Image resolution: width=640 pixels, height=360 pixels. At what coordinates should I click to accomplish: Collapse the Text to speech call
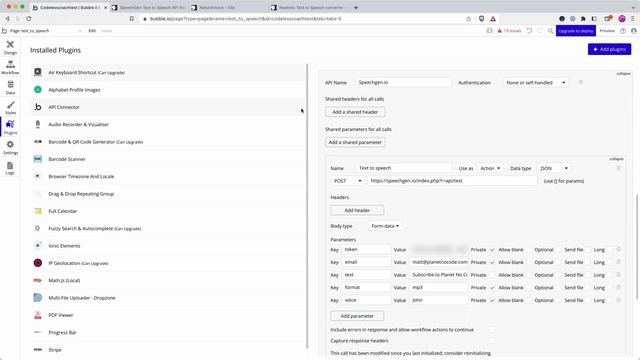(616, 159)
